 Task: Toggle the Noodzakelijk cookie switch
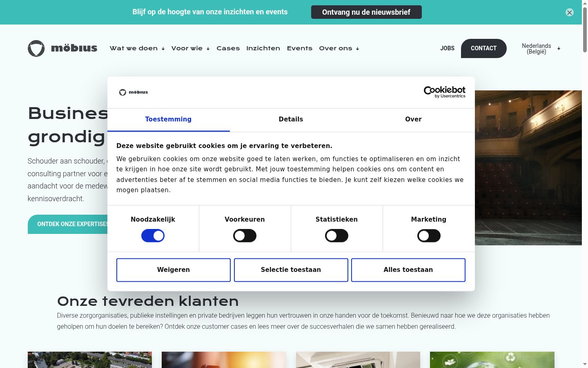tap(153, 236)
